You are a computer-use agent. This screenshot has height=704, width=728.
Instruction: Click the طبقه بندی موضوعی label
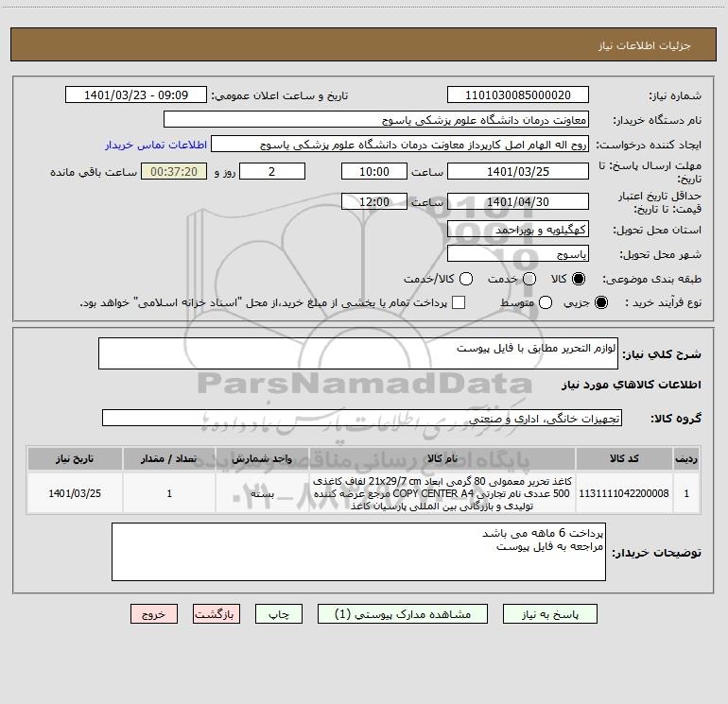point(651,279)
